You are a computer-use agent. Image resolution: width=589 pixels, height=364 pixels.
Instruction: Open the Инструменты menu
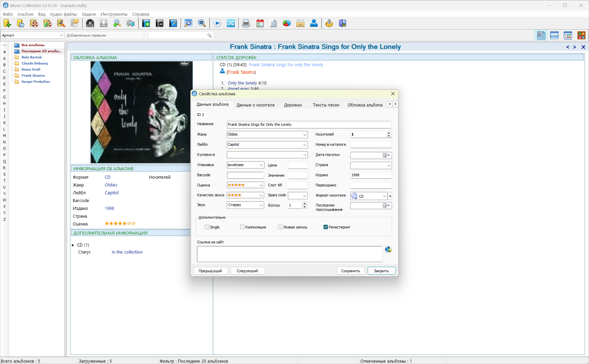(x=114, y=14)
